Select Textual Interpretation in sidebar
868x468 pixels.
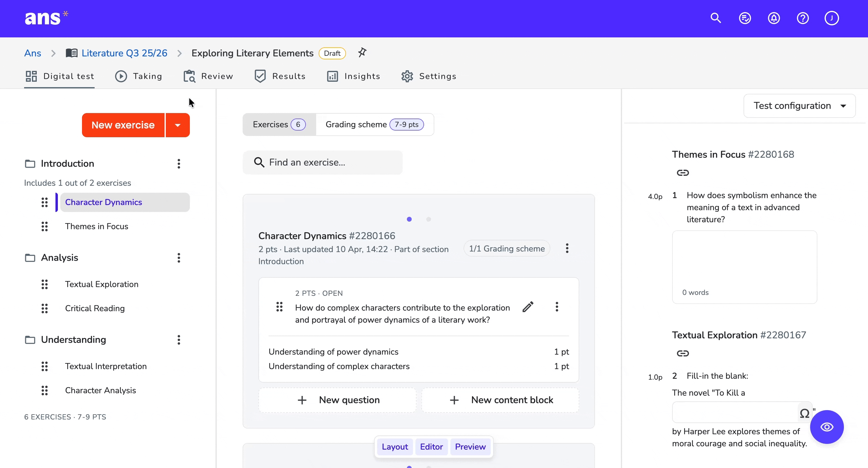tap(106, 366)
